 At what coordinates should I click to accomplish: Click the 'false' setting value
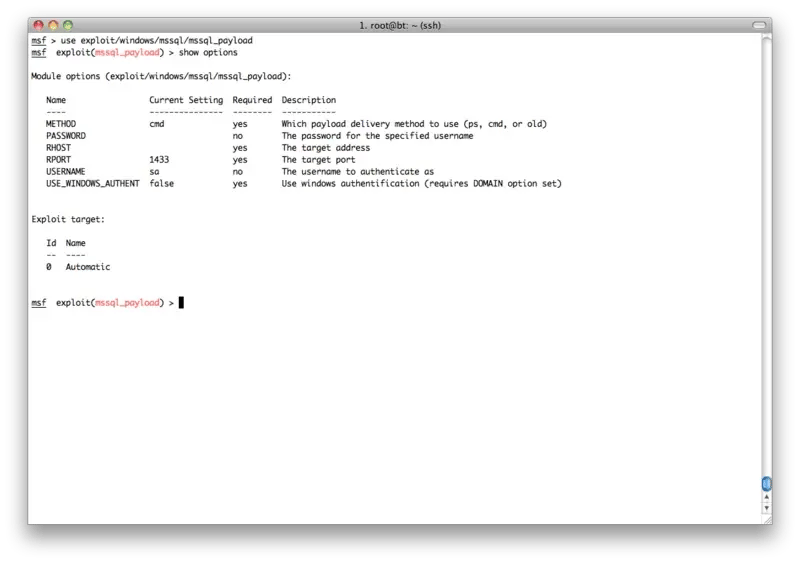pos(161,184)
